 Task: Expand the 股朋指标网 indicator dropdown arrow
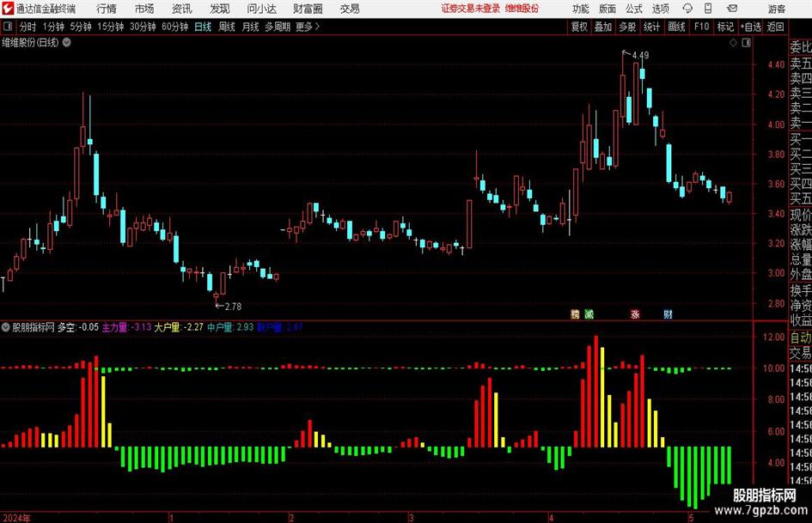coord(6,327)
